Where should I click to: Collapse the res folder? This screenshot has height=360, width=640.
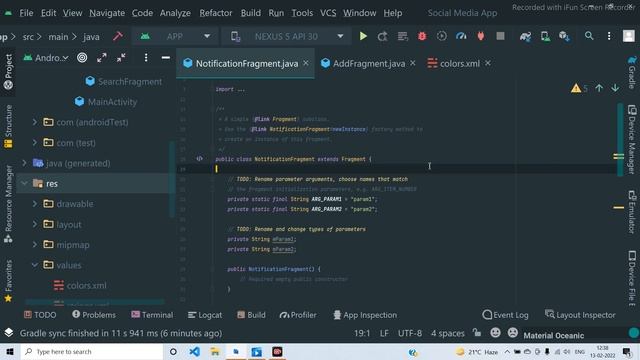click(24, 183)
